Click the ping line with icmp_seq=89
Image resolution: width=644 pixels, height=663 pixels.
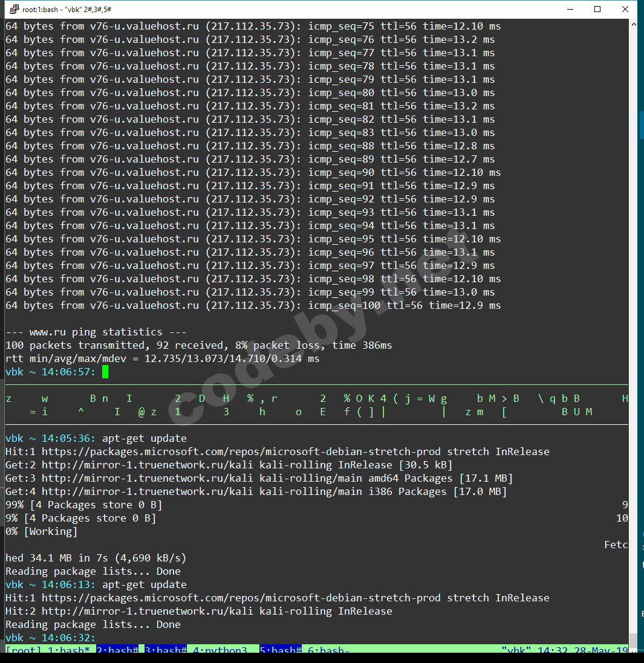[250, 160]
